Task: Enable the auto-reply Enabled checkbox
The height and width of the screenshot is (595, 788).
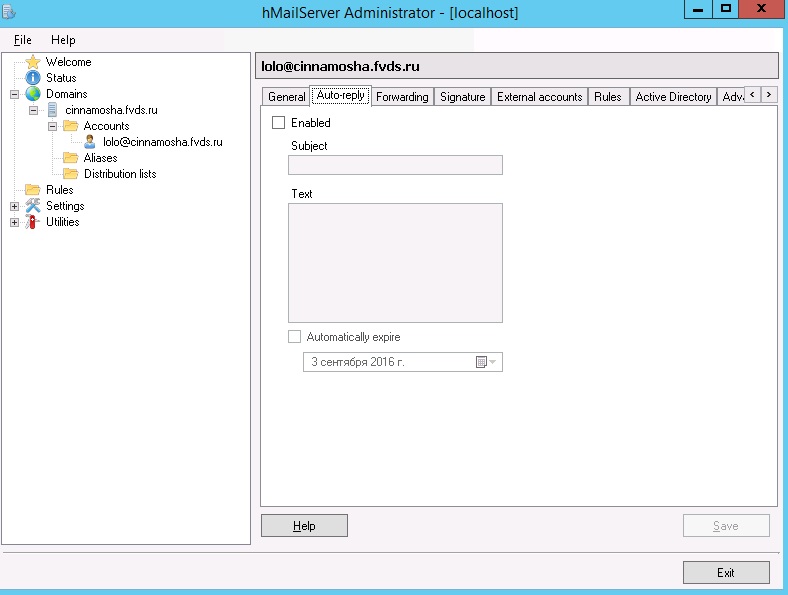Action: [x=278, y=123]
